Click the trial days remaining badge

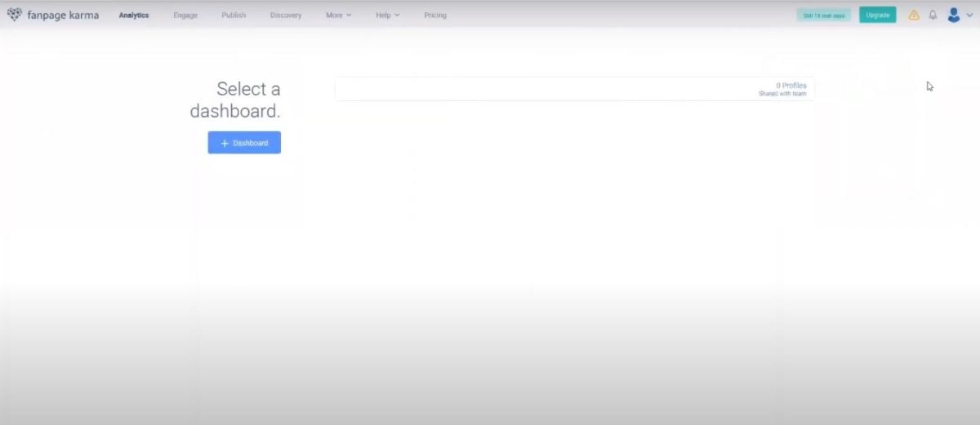click(x=822, y=15)
